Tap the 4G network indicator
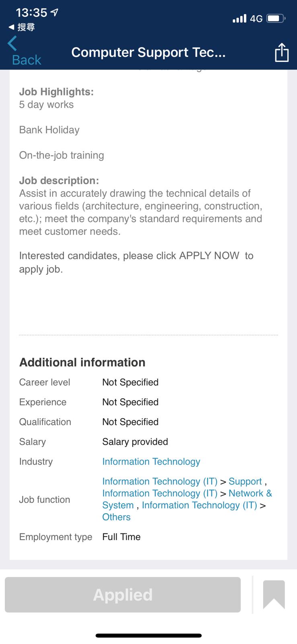This screenshot has height=644, width=297. (256, 19)
